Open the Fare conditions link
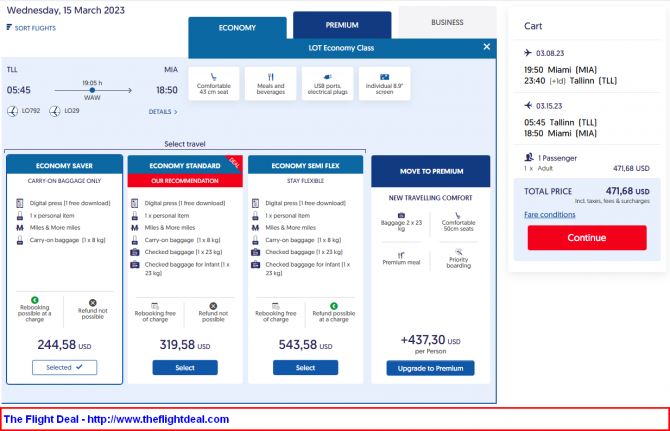 (550, 214)
